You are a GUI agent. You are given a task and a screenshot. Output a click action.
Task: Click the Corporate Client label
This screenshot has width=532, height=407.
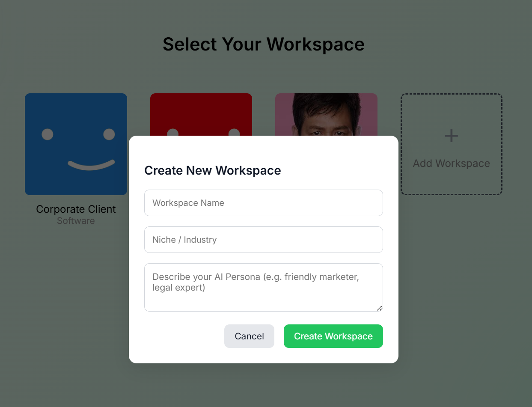(x=76, y=209)
